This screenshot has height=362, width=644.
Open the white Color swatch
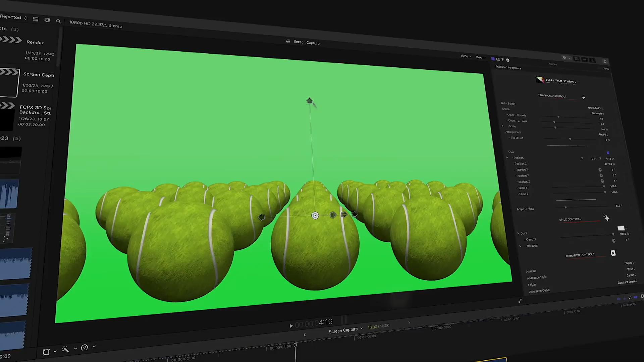click(621, 228)
